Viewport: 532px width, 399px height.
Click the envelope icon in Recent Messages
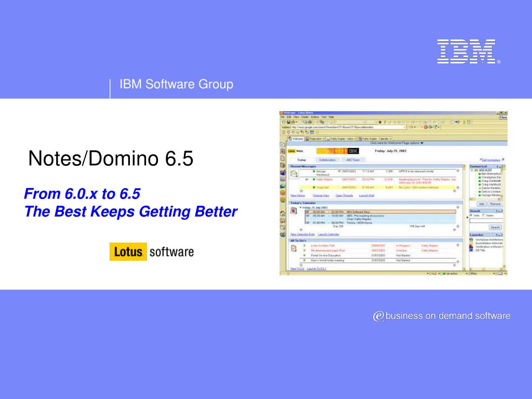click(x=294, y=174)
